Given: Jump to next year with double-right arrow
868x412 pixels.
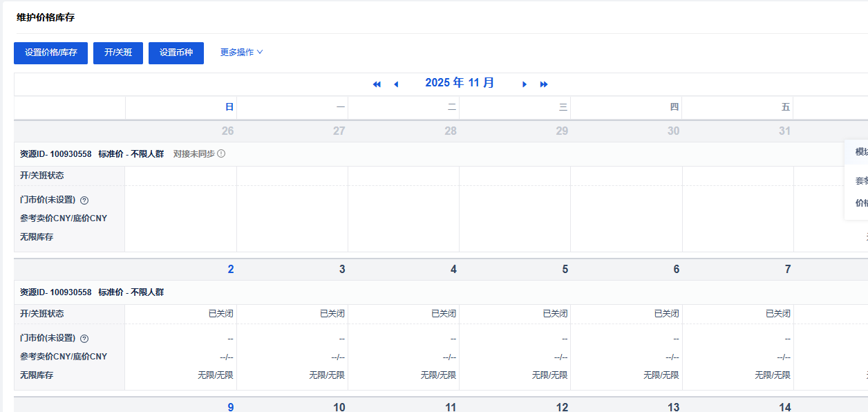Looking at the screenshot, I should click(544, 84).
